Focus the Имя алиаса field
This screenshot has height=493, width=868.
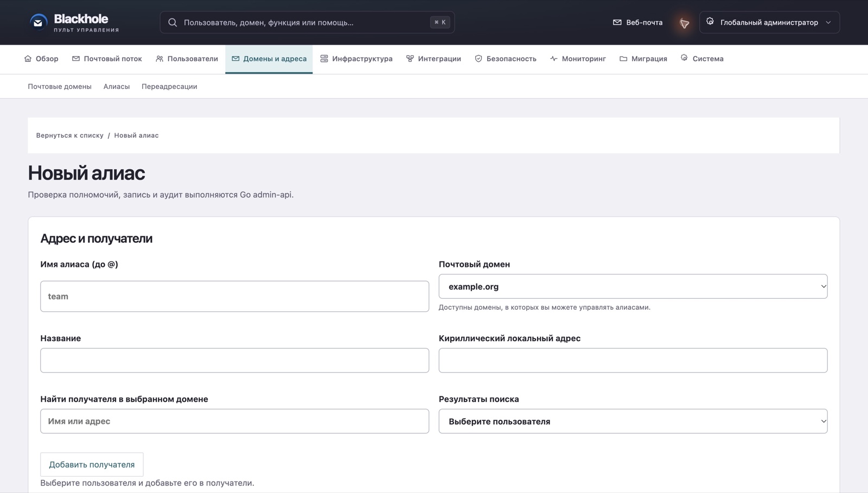point(234,296)
